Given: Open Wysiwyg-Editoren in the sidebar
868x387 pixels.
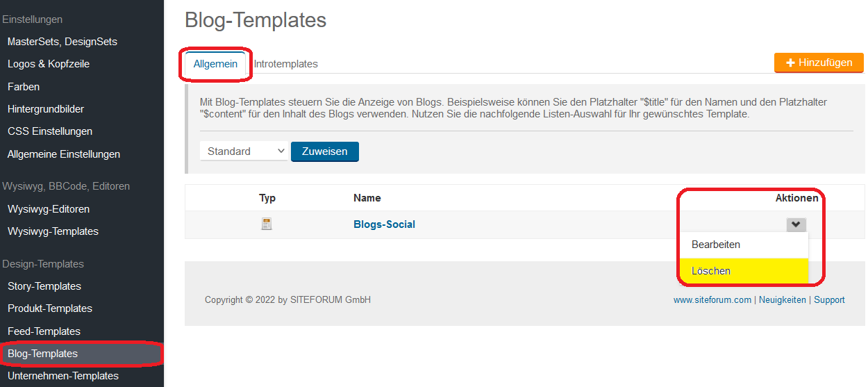Looking at the screenshot, I should pos(49,209).
